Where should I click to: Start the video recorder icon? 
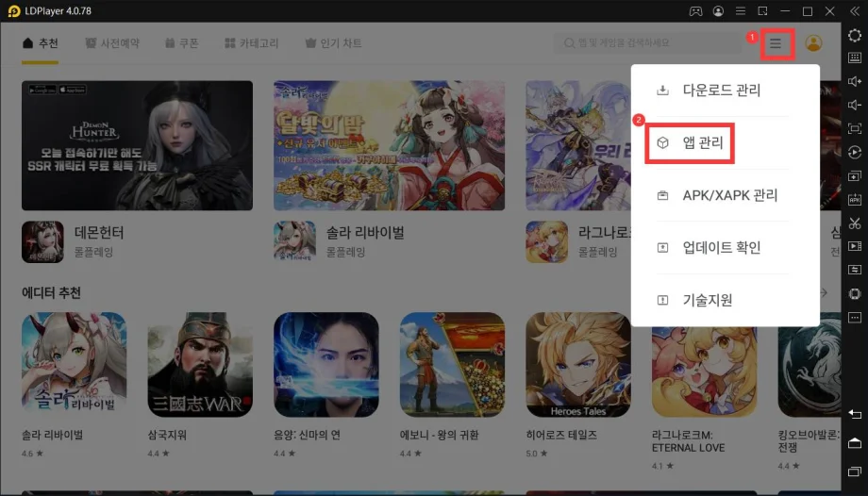[x=855, y=246]
